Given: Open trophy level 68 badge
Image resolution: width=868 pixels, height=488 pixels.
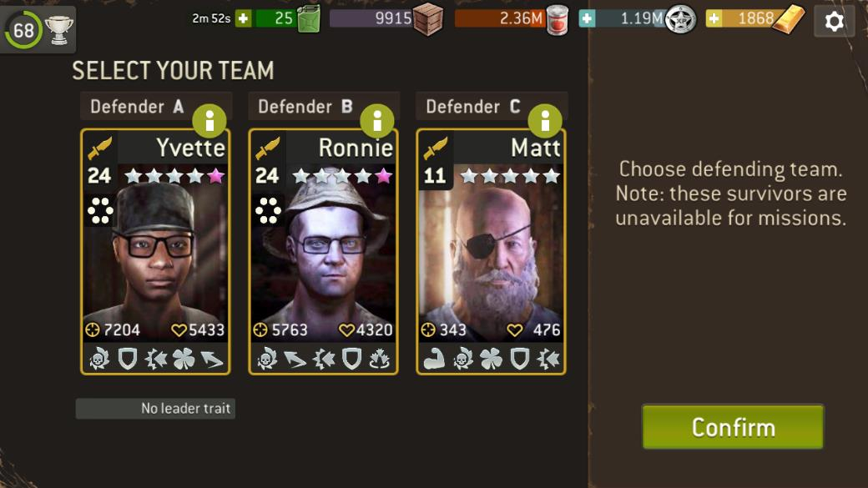Looking at the screenshot, I should (38, 29).
